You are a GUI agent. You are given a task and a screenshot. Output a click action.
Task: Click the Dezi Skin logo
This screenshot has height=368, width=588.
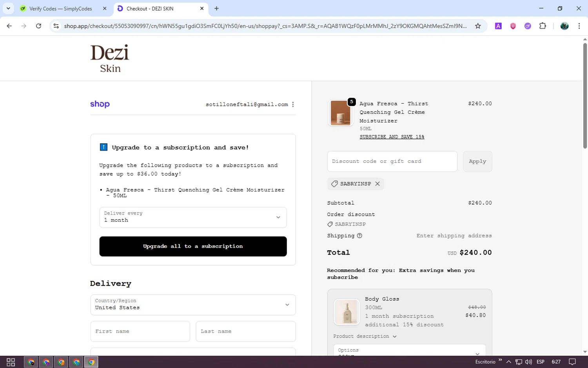(x=110, y=58)
